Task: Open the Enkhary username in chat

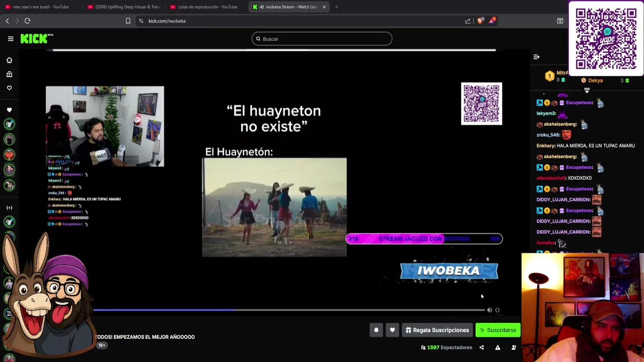Action: click(545, 146)
